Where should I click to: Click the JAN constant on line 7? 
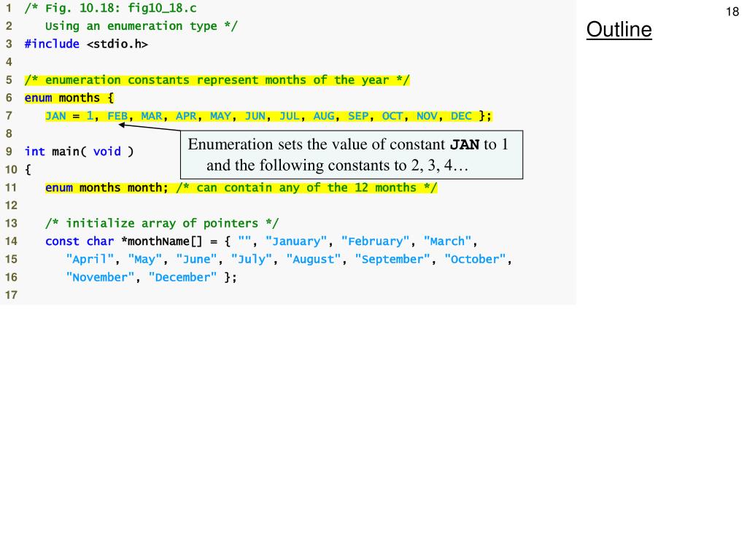pyautogui.click(x=55, y=116)
